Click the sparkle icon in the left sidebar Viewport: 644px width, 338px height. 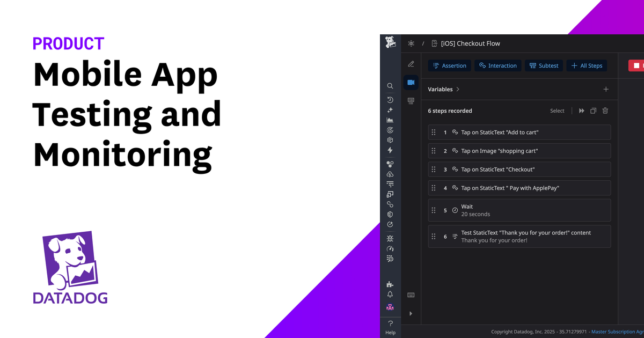click(x=390, y=109)
